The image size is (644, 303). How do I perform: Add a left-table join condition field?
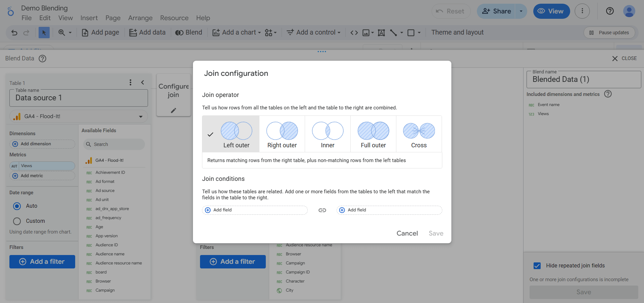(x=255, y=210)
